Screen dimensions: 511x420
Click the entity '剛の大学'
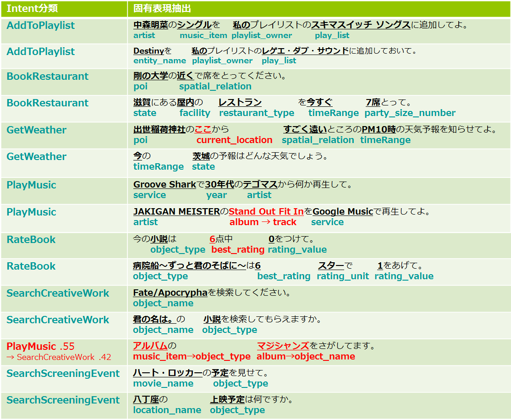(151, 76)
